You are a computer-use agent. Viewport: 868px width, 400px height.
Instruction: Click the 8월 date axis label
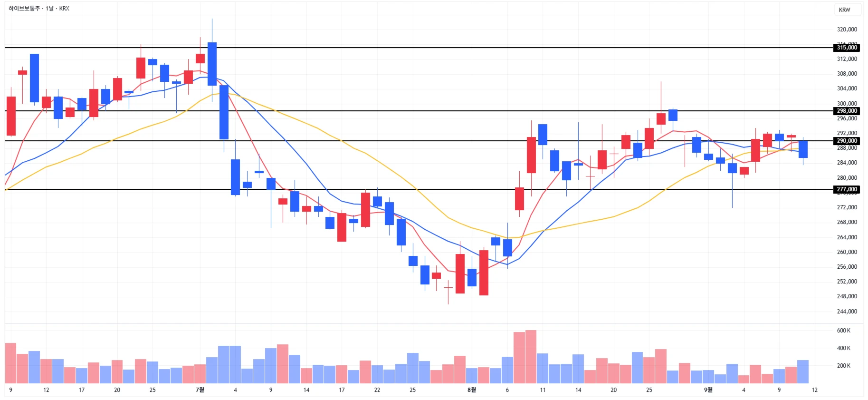471,390
